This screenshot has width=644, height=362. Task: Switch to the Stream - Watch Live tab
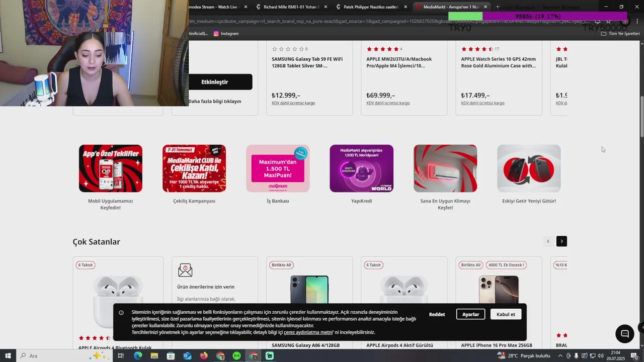pyautogui.click(x=214, y=7)
